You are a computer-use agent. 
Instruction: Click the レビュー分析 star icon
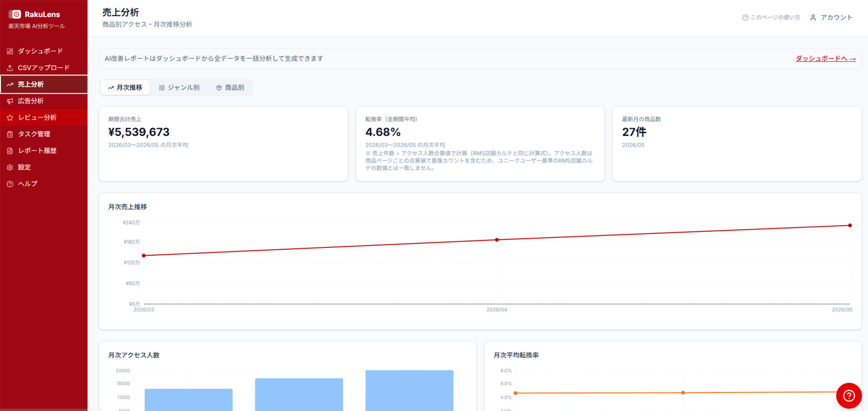10,117
